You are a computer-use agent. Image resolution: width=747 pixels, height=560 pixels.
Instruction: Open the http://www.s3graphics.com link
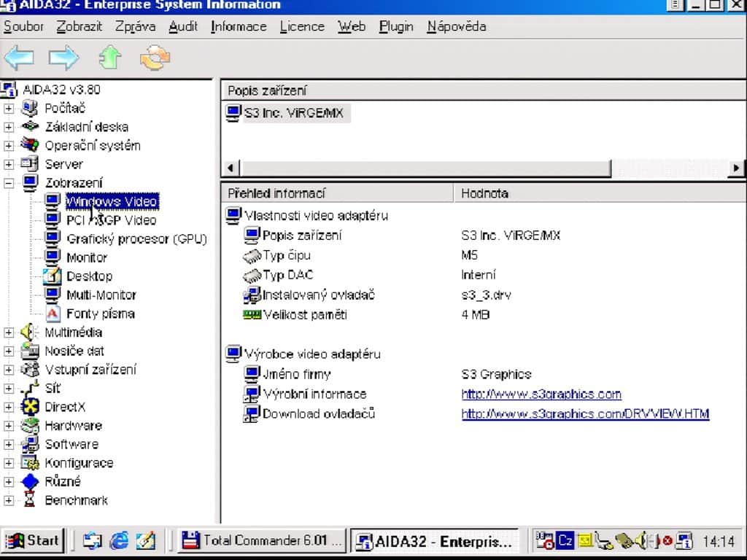[x=541, y=394]
